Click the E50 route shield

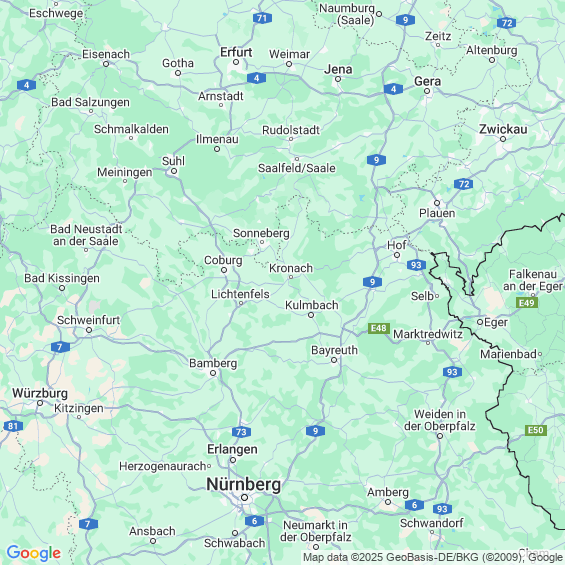[535, 430]
